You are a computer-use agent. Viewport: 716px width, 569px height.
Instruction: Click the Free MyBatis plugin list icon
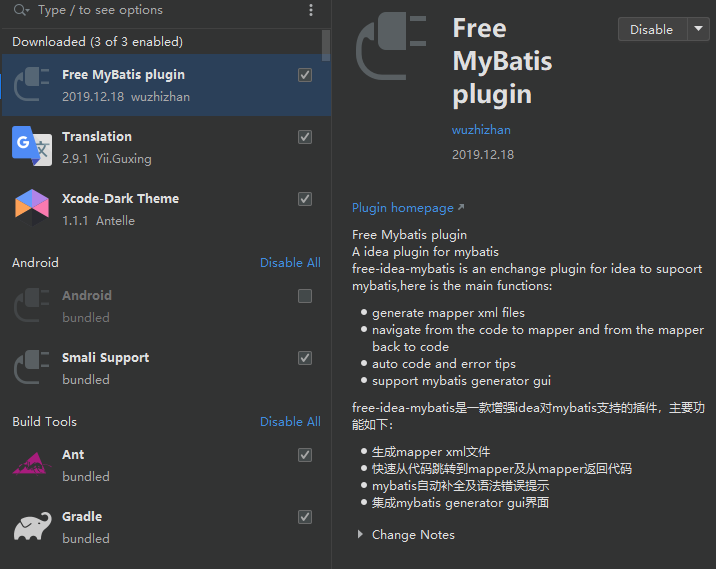pyautogui.click(x=31, y=84)
